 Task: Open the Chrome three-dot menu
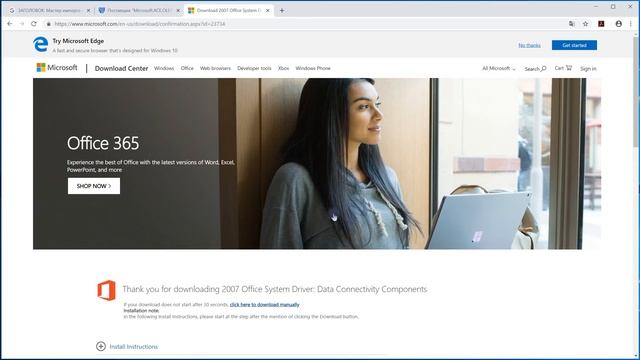[x=631, y=24]
